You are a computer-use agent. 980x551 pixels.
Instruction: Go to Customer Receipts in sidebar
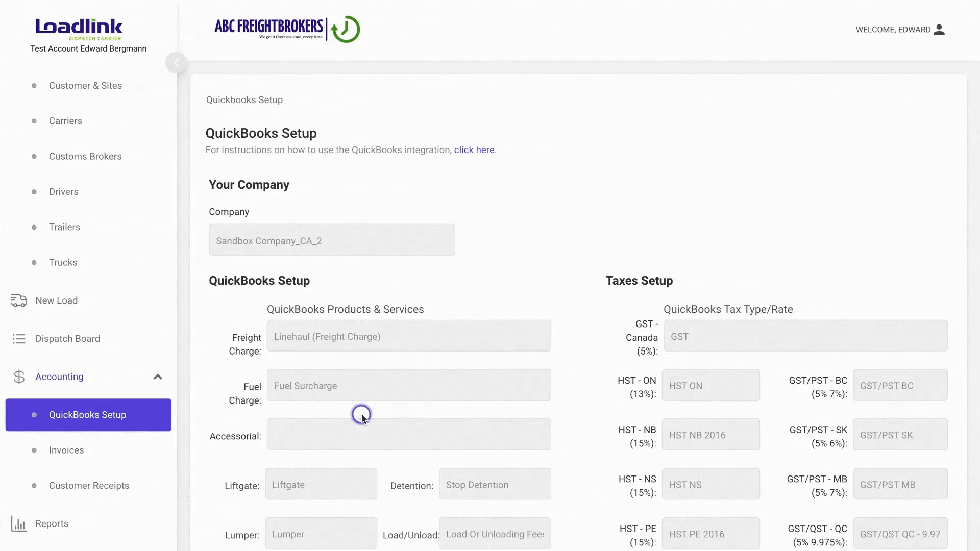click(89, 486)
